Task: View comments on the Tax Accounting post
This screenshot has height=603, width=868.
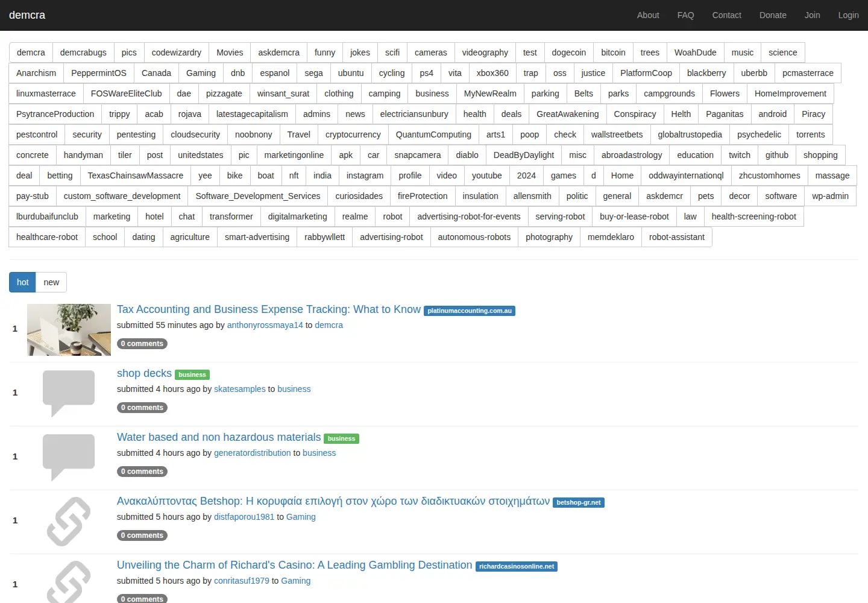Action: 142,344
